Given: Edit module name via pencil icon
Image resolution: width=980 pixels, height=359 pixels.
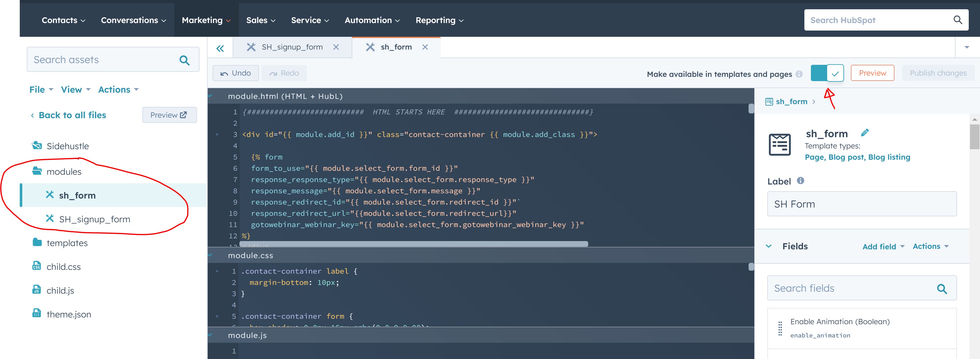Looking at the screenshot, I should tap(865, 132).
